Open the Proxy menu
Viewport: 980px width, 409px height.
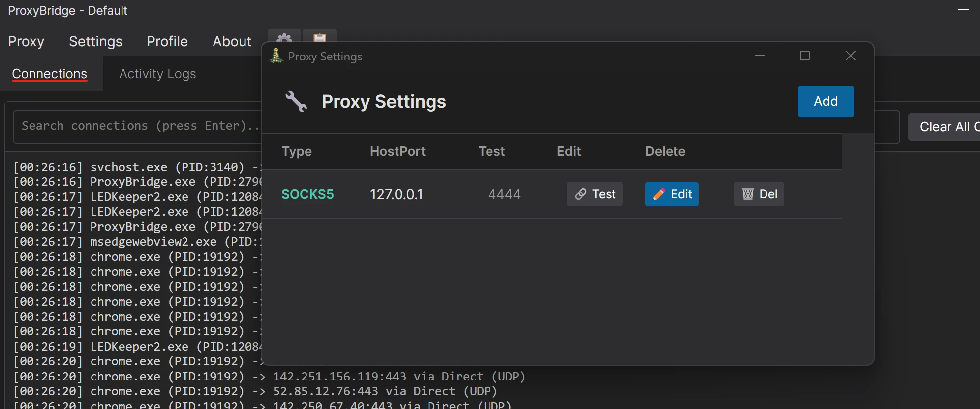[26, 41]
